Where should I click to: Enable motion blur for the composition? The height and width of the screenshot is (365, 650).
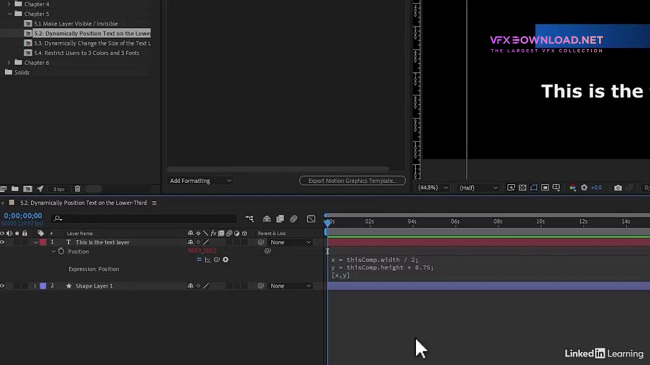tap(293, 219)
